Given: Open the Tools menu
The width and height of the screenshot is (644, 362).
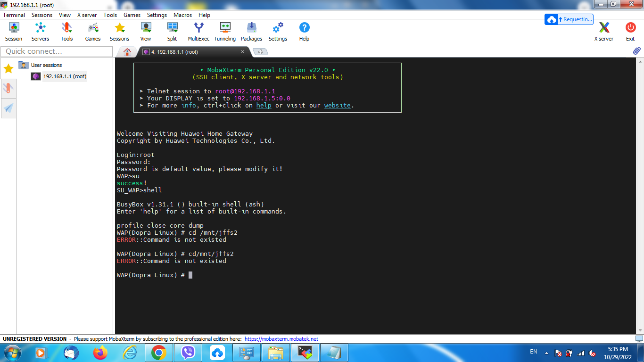Looking at the screenshot, I should click(x=110, y=15).
